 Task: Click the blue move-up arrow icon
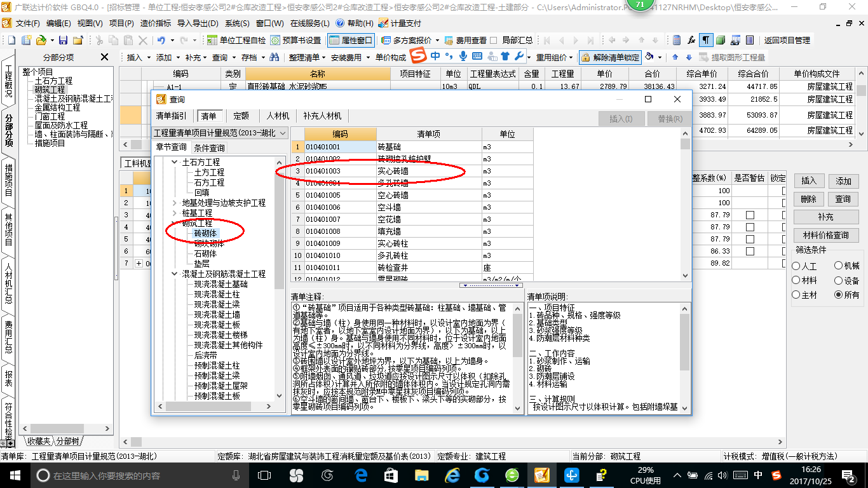[675, 57]
